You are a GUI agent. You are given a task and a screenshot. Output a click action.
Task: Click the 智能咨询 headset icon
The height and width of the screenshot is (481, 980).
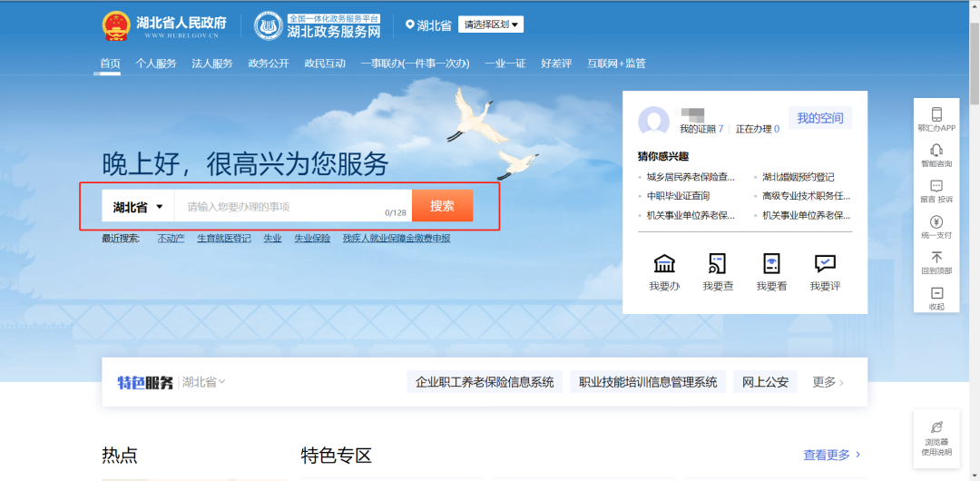(936, 151)
